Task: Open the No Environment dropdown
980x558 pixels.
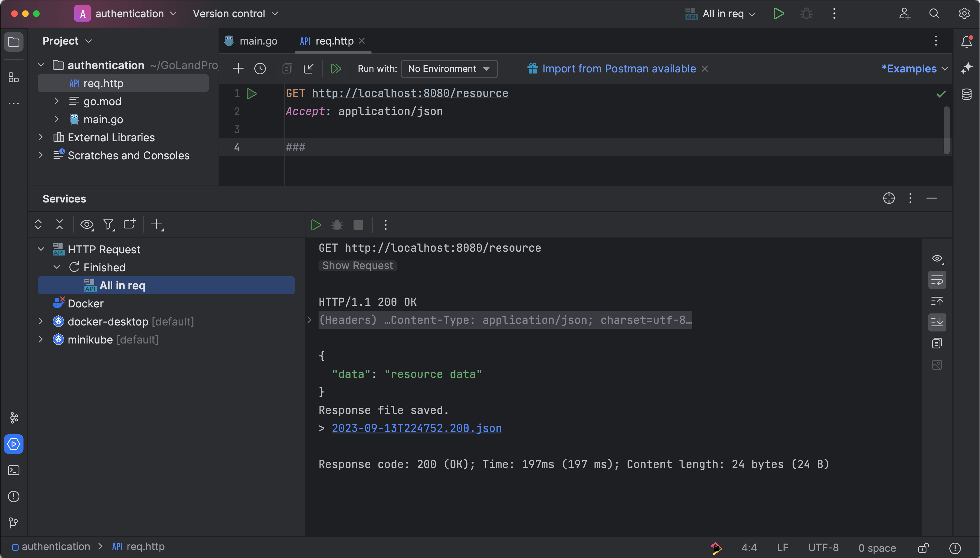Action: point(449,69)
